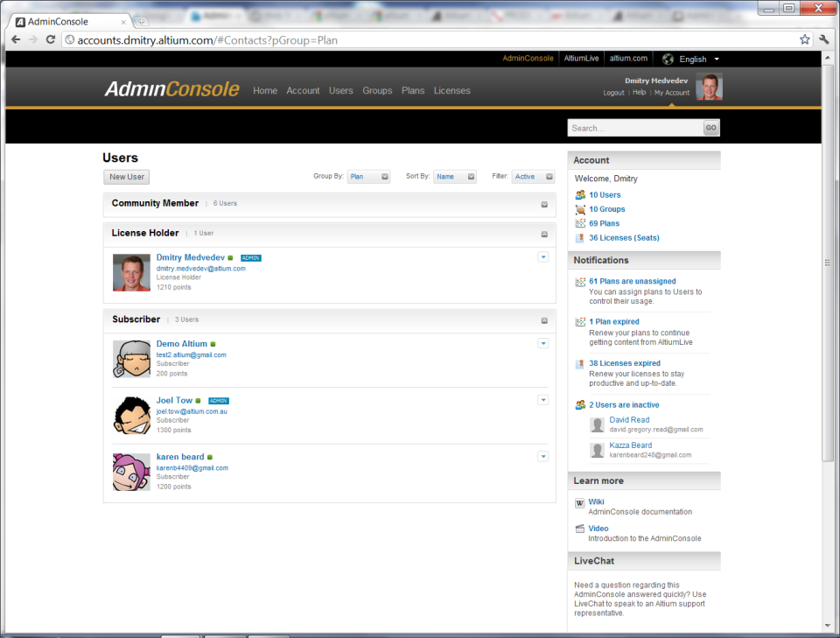
Task: Click into the Search input field
Action: click(x=634, y=128)
